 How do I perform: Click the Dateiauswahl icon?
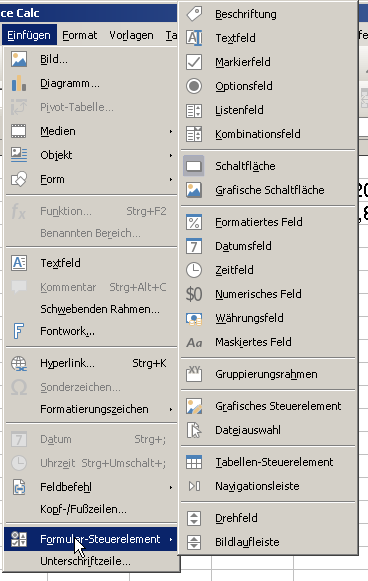click(194, 430)
